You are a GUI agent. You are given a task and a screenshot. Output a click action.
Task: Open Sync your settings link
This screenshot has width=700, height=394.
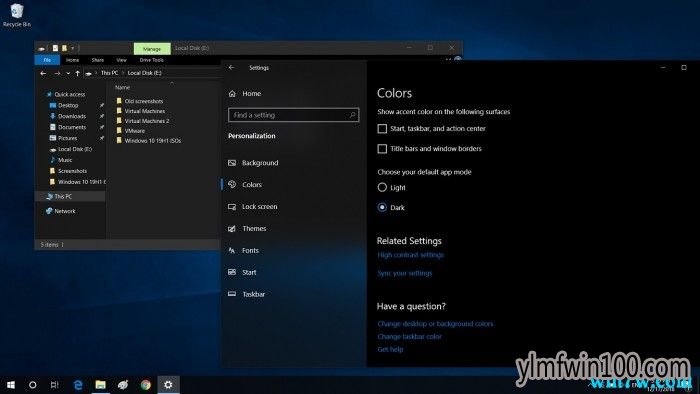click(x=404, y=273)
